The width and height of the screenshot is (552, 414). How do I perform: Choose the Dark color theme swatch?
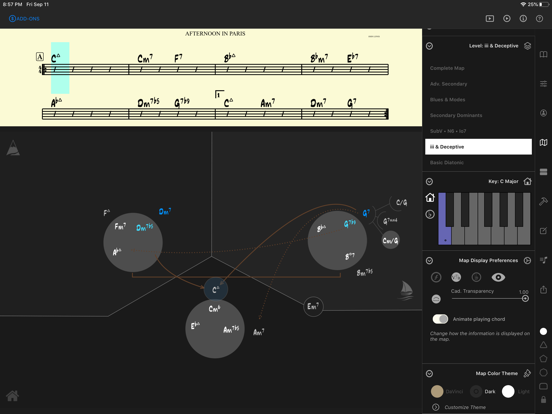pyautogui.click(x=476, y=391)
